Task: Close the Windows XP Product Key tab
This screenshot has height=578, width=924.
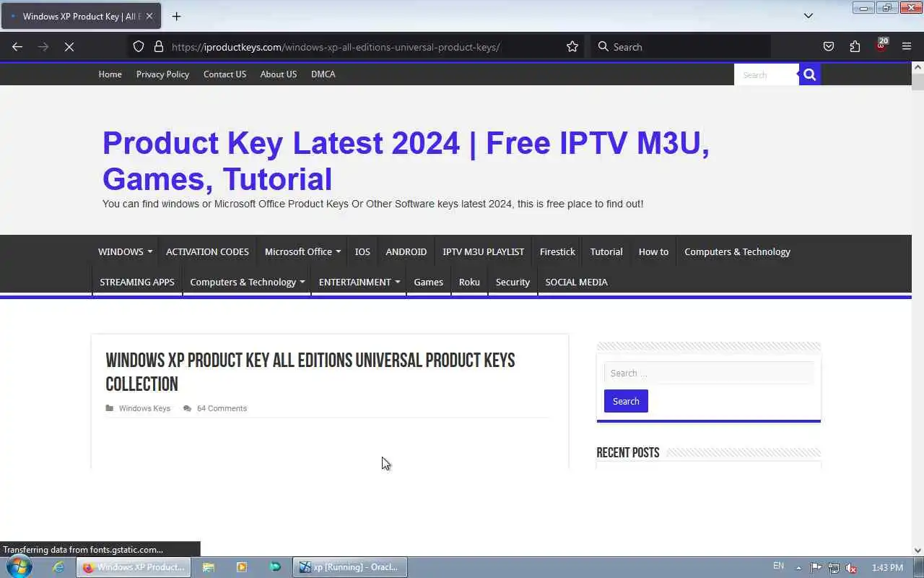Action: tap(149, 16)
